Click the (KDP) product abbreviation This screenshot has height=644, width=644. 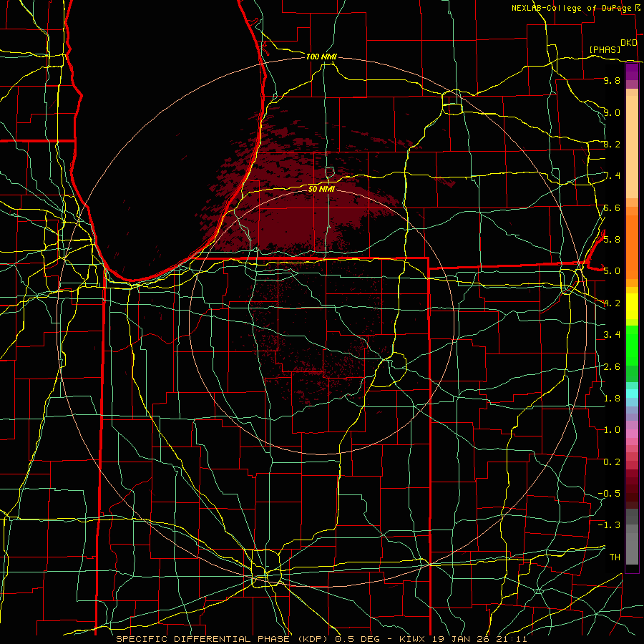point(313,639)
